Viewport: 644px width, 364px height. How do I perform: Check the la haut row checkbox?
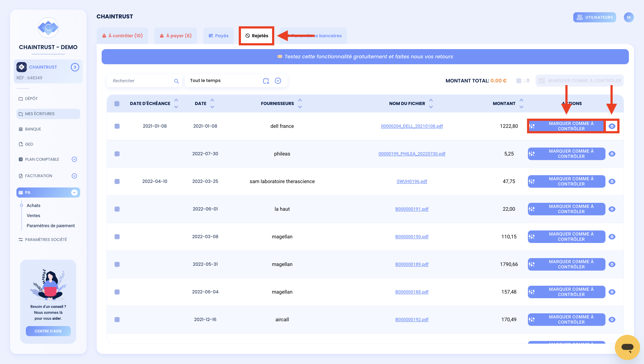coord(117,209)
